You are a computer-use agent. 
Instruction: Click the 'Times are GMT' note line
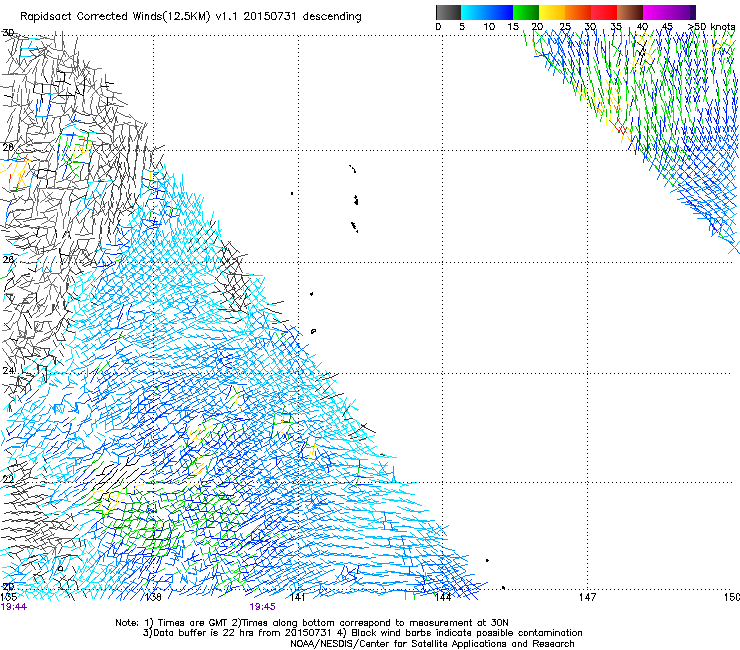(311, 623)
